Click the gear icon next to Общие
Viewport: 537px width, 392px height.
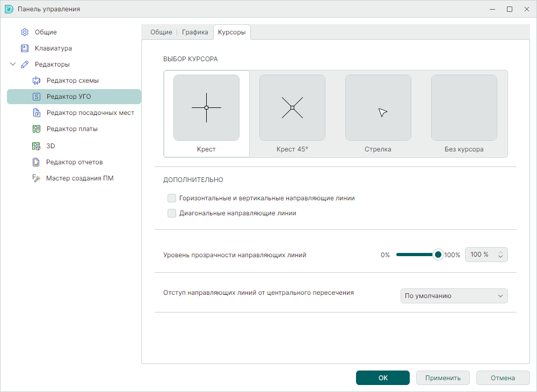[x=24, y=32]
